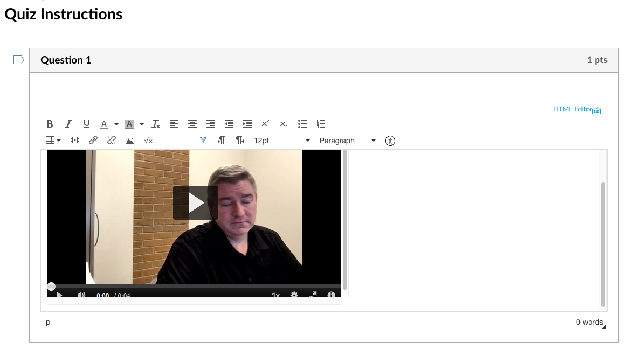Click small play button in video controls
This screenshot has width=642, height=364.
[59, 295]
